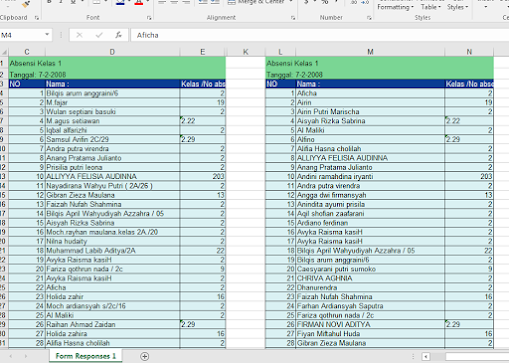Select cell 'Airin Putri Marischa'
Image resolution: width=509 pixels, height=363 pixels.
click(x=370, y=112)
